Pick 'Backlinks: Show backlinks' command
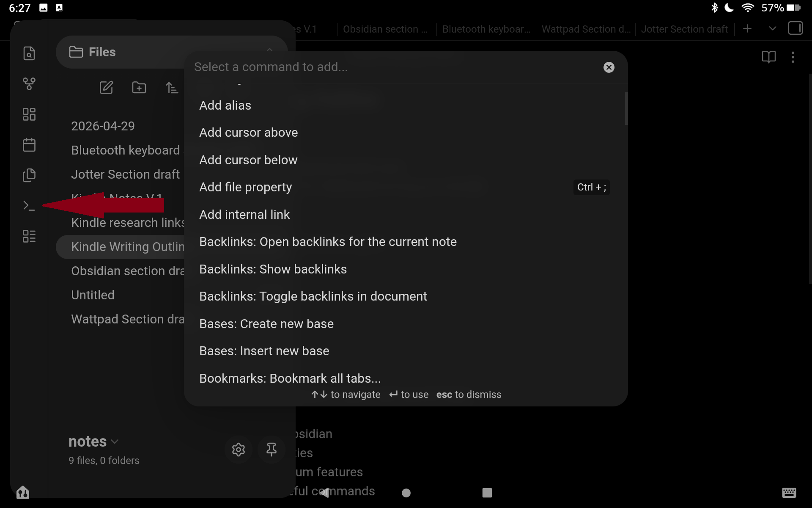812x508 pixels. (405, 269)
